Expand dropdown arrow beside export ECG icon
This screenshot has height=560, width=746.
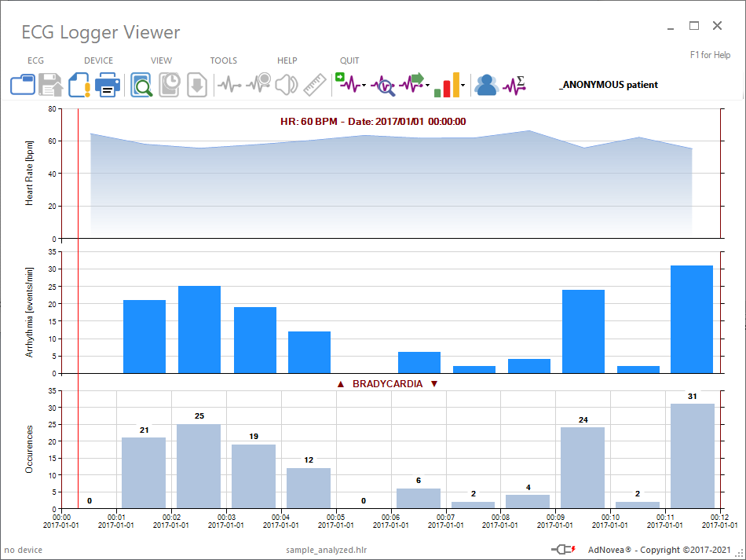click(x=427, y=86)
